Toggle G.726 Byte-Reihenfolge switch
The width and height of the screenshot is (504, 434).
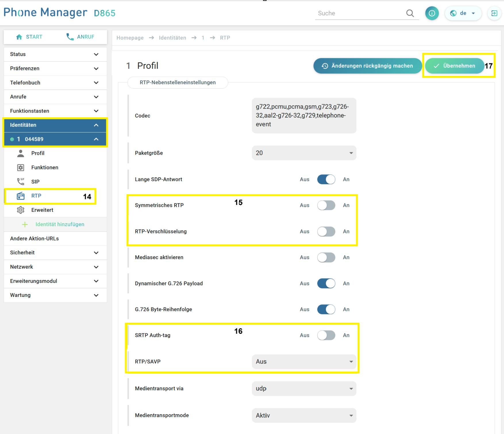point(326,309)
